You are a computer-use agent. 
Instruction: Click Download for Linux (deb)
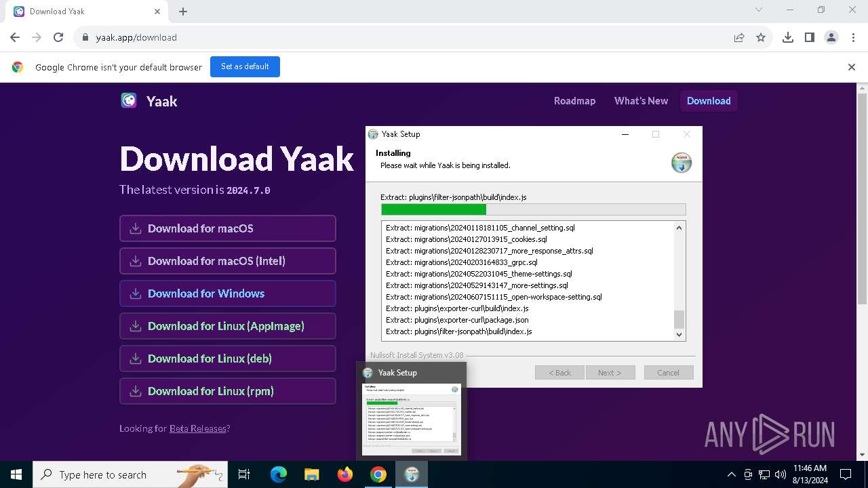click(x=228, y=359)
